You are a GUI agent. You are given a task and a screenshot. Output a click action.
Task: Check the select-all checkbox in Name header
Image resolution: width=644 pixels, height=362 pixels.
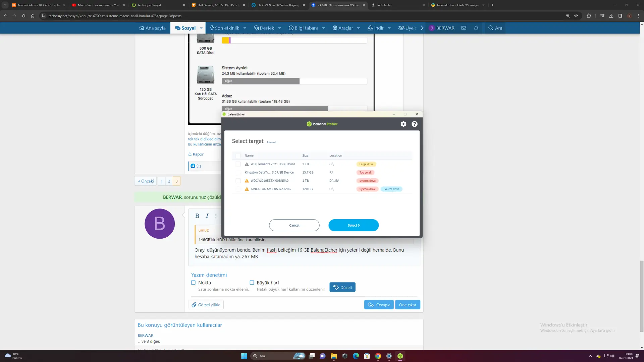(238, 156)
